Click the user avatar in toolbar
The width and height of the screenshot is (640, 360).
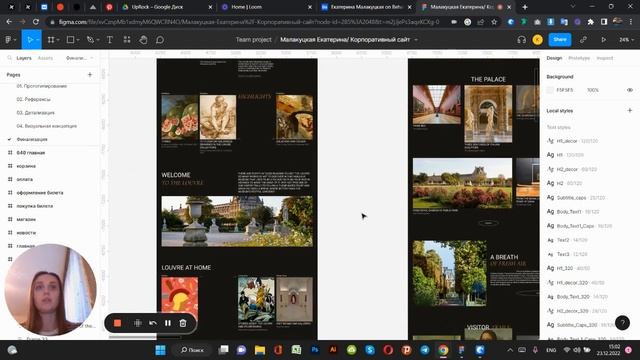pyautogui.click(x=538, y=40)
